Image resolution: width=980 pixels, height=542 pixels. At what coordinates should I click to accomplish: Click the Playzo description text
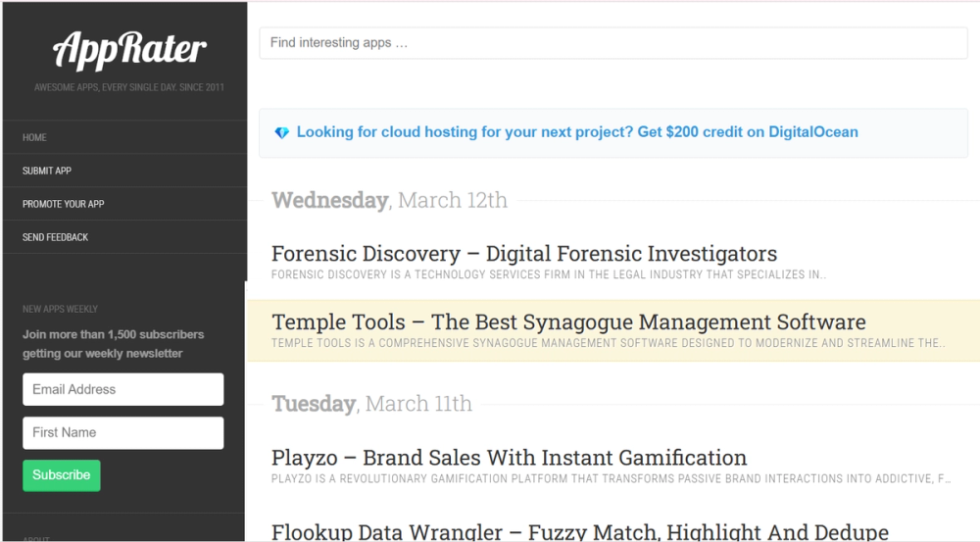(611, 479)
